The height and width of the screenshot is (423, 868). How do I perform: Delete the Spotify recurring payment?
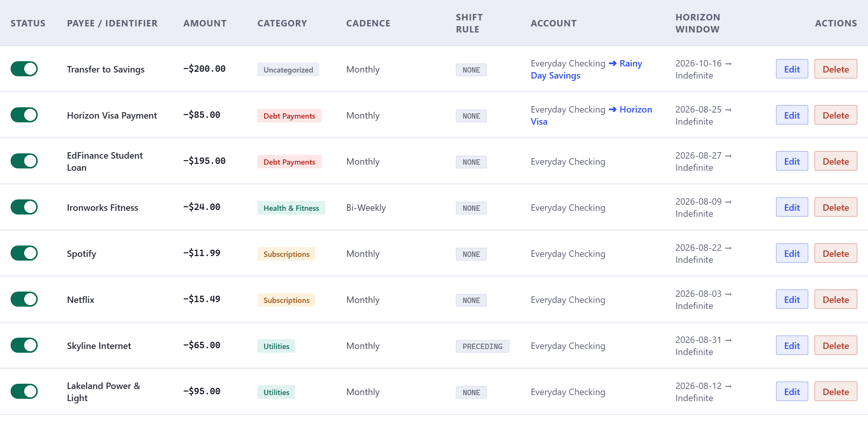836,253
